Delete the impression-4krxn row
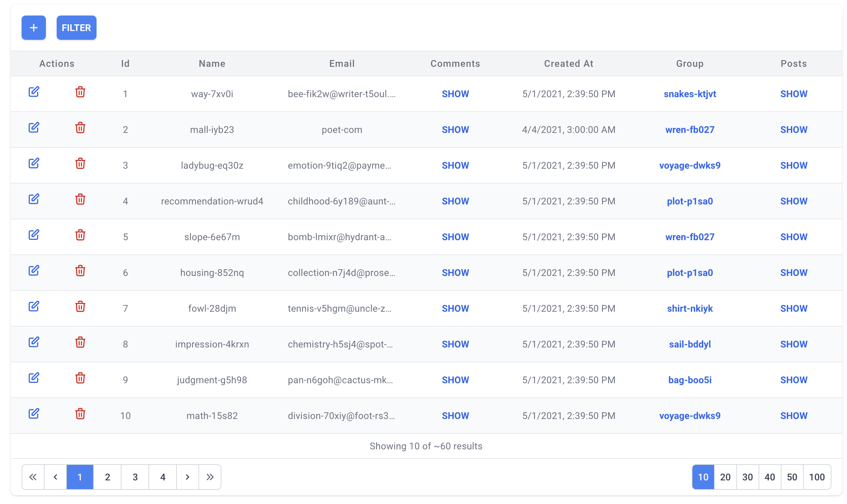847x504 pixels. [80, 342]
